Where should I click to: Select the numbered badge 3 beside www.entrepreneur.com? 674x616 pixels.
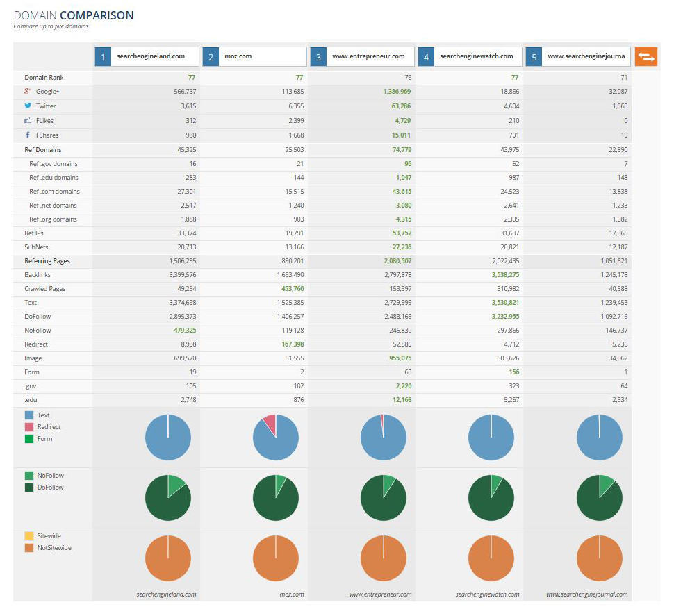point(318,56)
